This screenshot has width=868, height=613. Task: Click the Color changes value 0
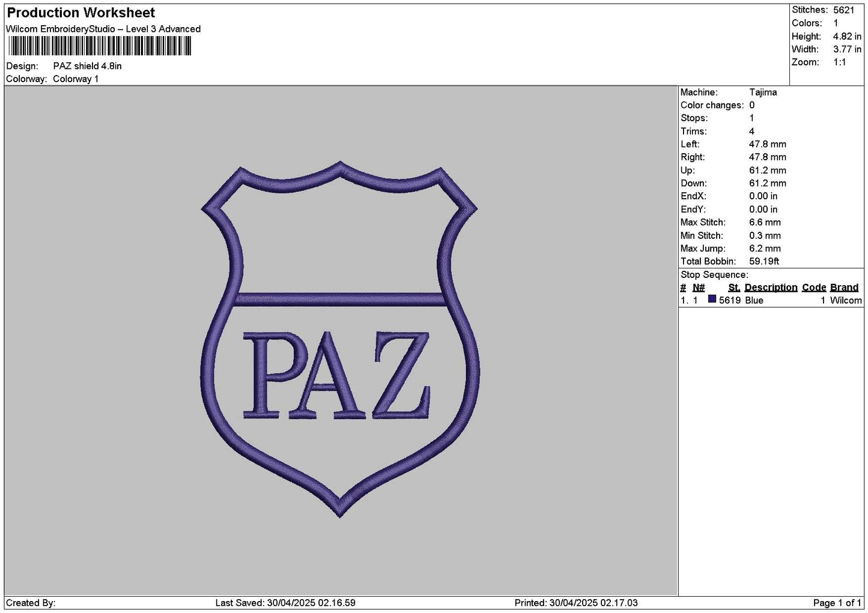[x=751, y=105]
